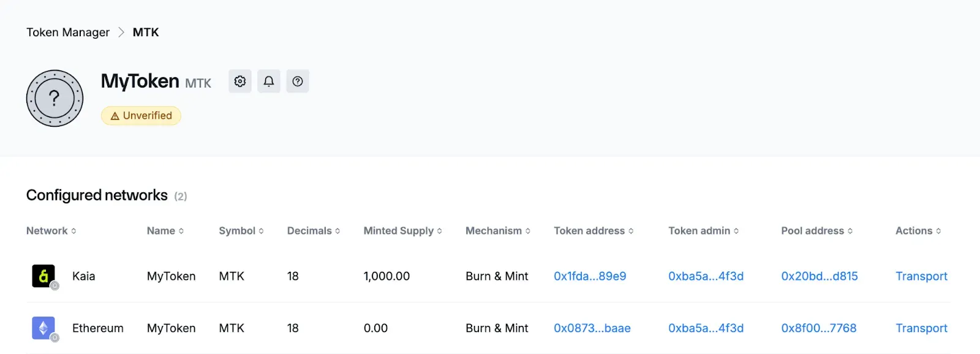The height and width of the screenshot is (354, 980).
Task: Sort table by Minted Supply column
Action: click(x=402, y=231)
